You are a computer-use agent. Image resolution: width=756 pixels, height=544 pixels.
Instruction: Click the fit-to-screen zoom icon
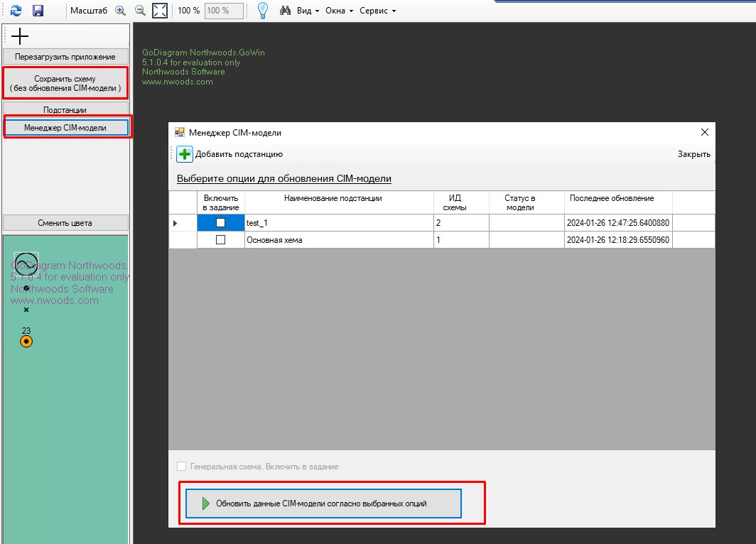[161, 11]
